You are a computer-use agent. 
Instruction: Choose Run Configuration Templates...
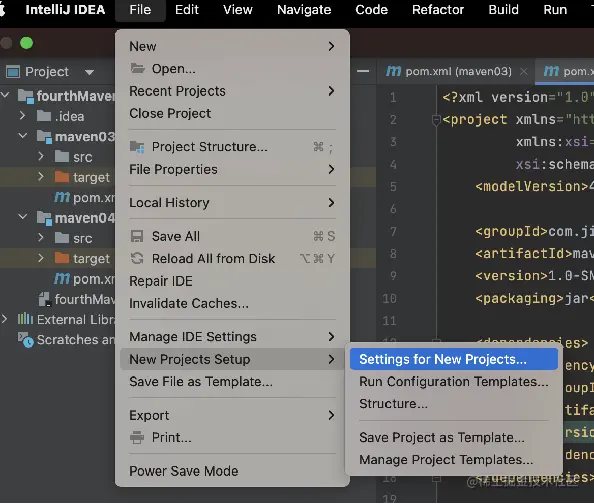454,381
